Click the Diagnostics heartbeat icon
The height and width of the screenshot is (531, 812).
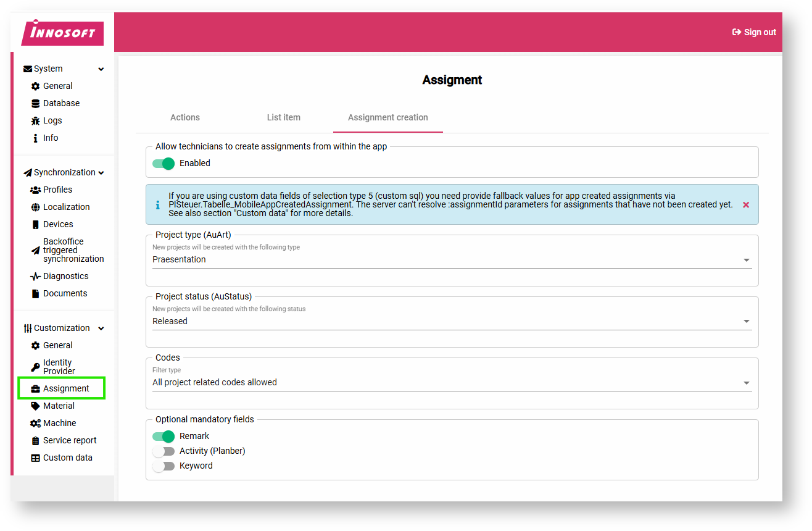36,277
